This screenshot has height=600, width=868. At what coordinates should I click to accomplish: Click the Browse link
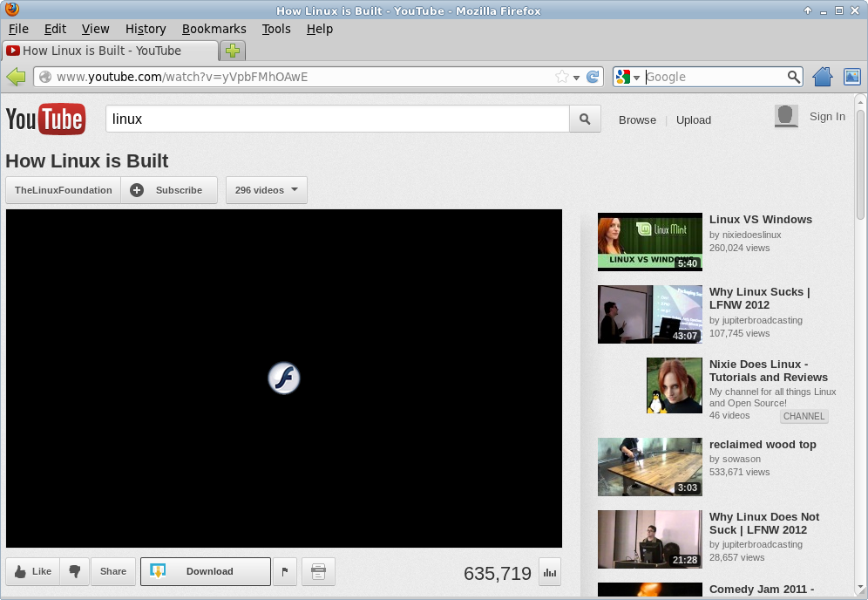637,120
